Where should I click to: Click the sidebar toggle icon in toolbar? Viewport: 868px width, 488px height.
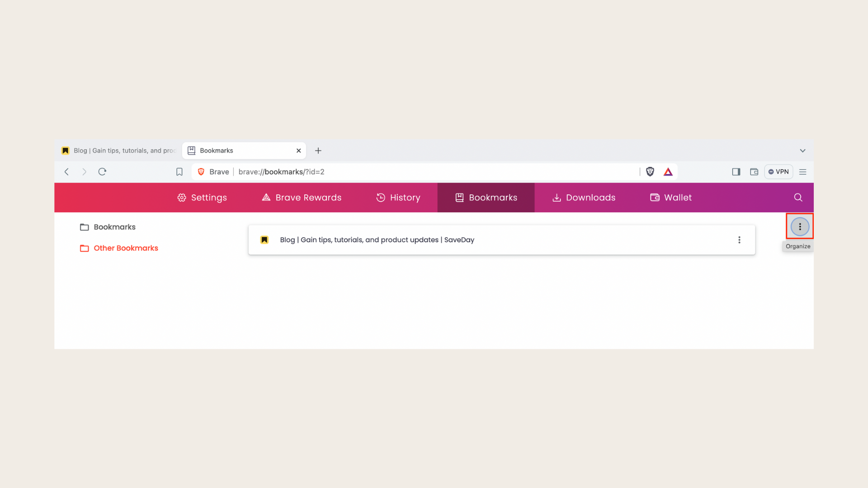pos(736,172)
